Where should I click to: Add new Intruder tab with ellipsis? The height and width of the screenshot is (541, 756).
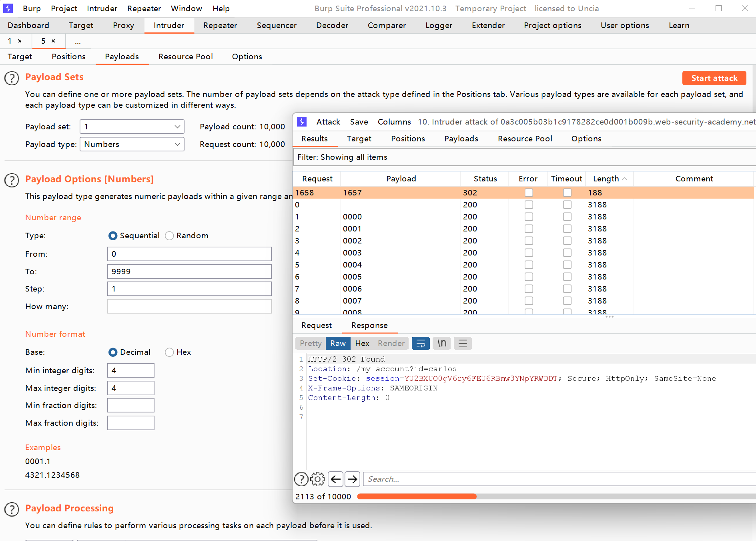coord(78,41)
